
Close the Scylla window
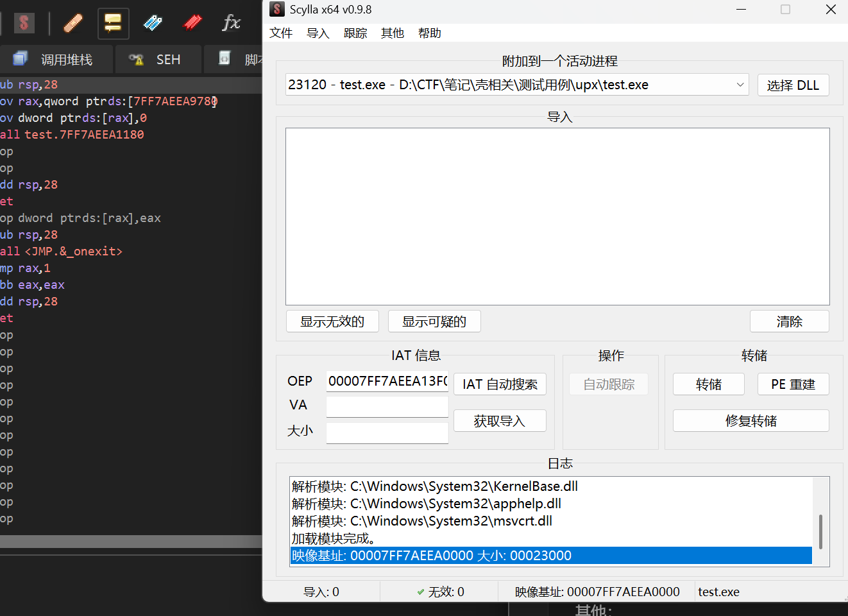831,10
